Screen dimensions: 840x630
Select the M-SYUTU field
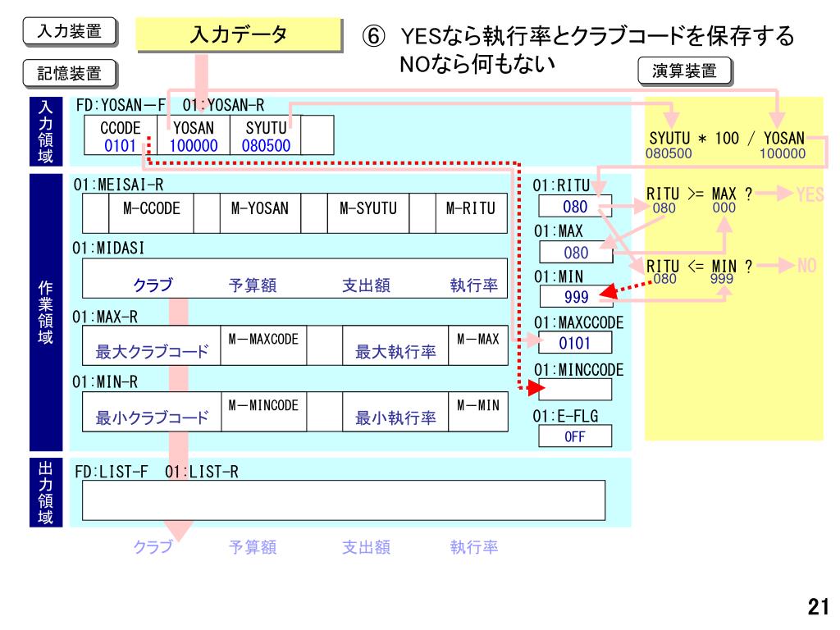point(368,212)
